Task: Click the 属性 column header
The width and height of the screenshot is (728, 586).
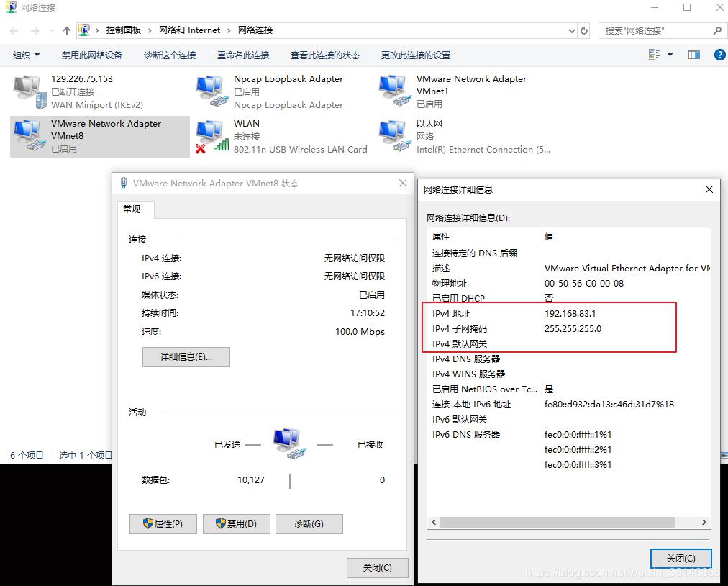Action: [483, 237]
